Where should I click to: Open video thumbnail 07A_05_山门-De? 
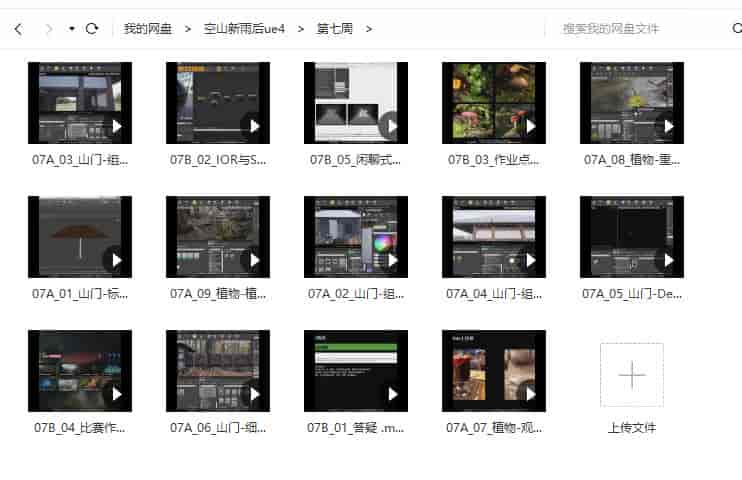click(x=632, y=237)
